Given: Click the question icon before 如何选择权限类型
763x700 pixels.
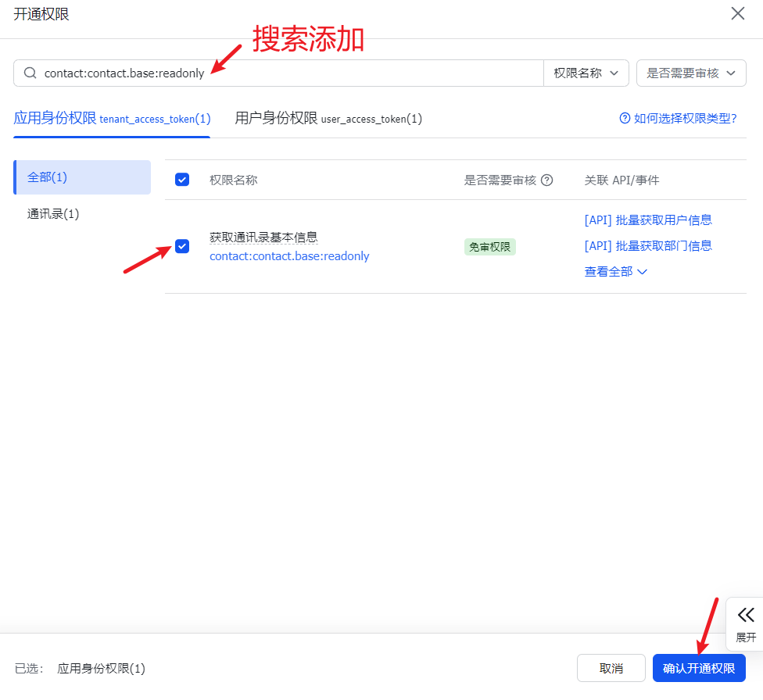Looking at the screenshot, I should pyautogui.click(x=625, y=118).
